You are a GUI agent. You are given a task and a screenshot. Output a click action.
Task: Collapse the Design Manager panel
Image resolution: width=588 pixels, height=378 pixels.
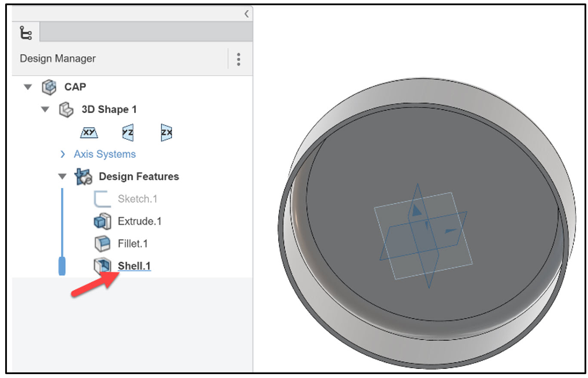(246, 14)
